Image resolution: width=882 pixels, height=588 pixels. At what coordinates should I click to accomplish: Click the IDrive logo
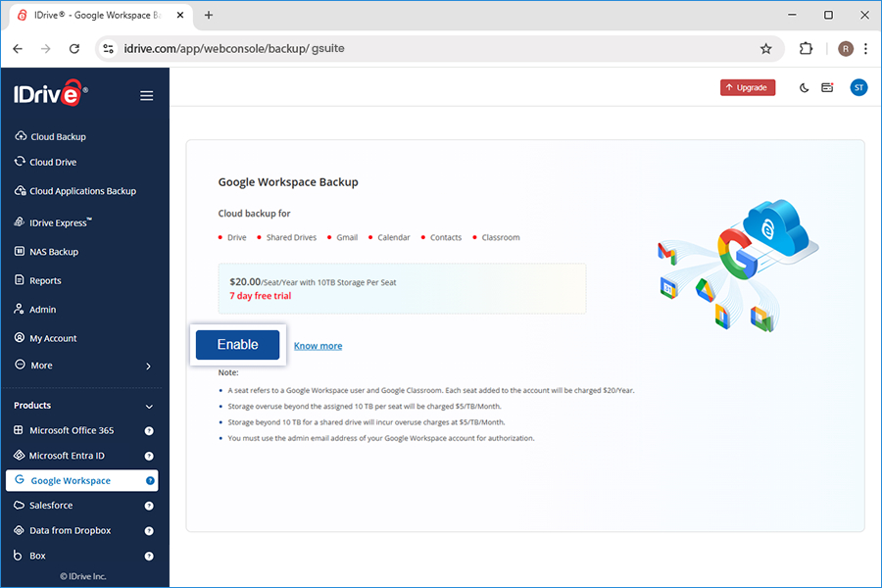click(51, 93)
